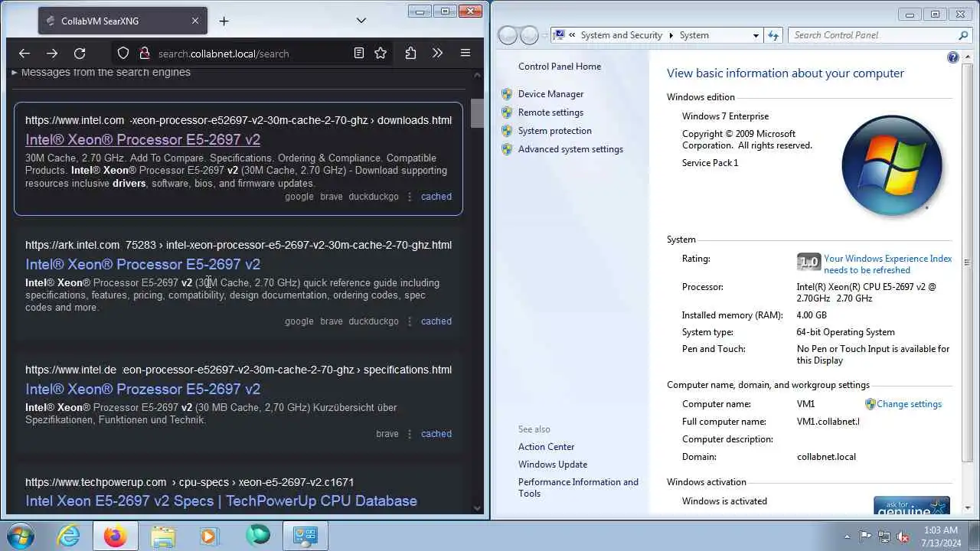The height and width of the screenshot is (551, 980).
Task: Open Performance Information and Tools
Action: [x=578, y=487]
